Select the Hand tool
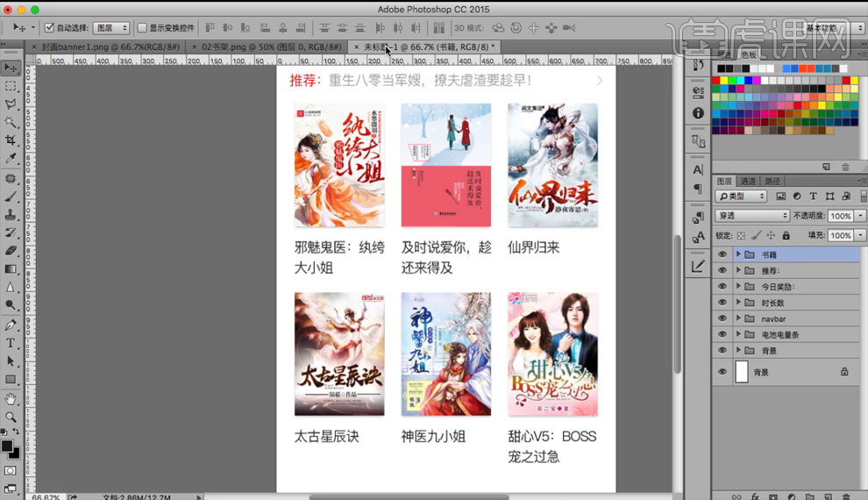This screenshot has width=868, height=500. 11,399
